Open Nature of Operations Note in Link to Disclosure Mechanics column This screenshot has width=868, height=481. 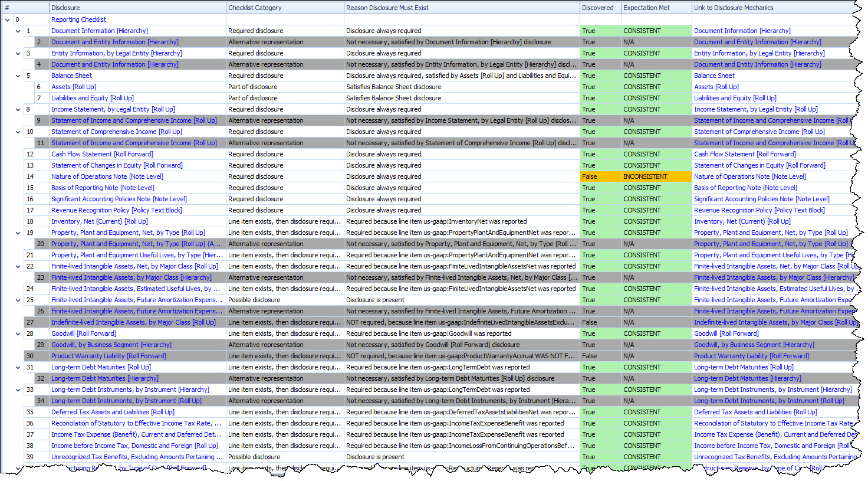750,176
